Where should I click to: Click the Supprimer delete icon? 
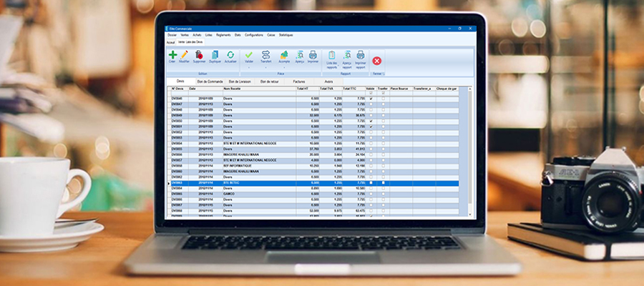click(199, 54)
